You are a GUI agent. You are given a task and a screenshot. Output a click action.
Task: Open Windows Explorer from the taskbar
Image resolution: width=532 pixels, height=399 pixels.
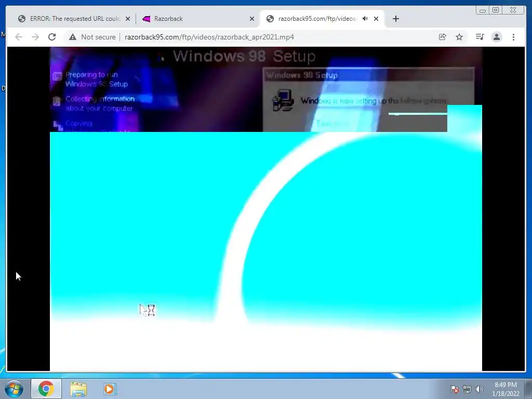(x=78, y=389)
